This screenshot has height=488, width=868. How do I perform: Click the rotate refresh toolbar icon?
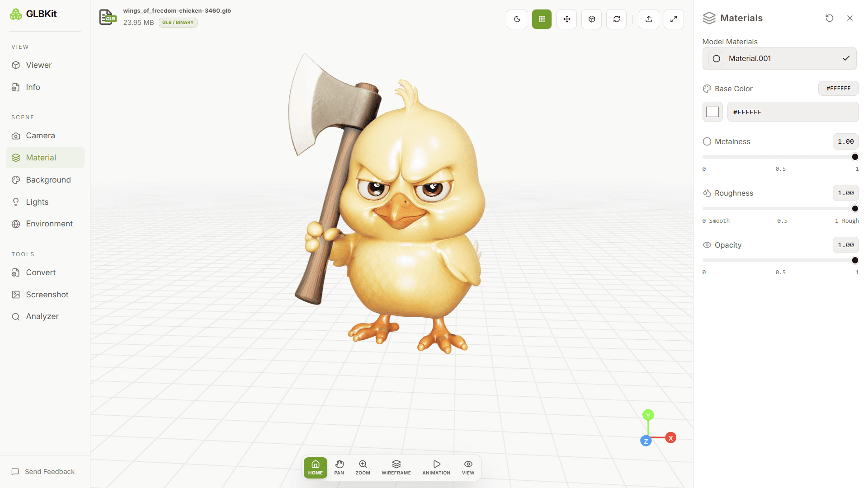click(x=616, y=19)
